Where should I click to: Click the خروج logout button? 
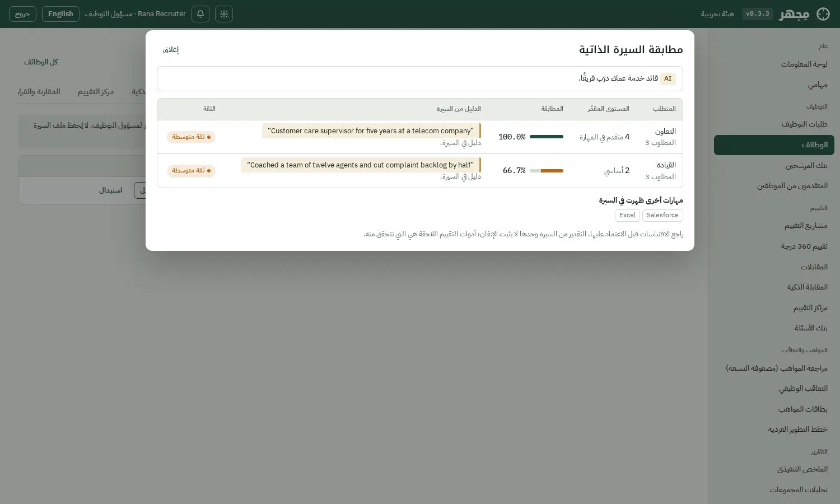22,14
